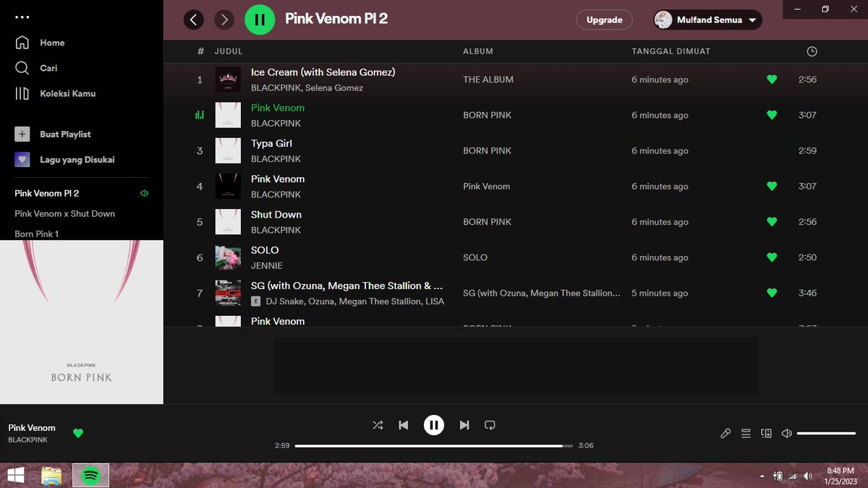Screen dimensions: 868x488
Task: Open the Born Pink 1 playlist
Action: [x=37, y=234]
